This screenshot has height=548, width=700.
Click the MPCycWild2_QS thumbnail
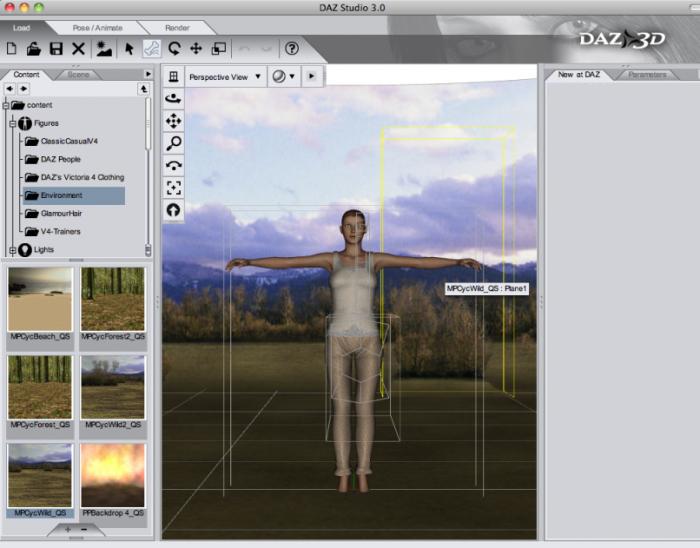(113, 387)
